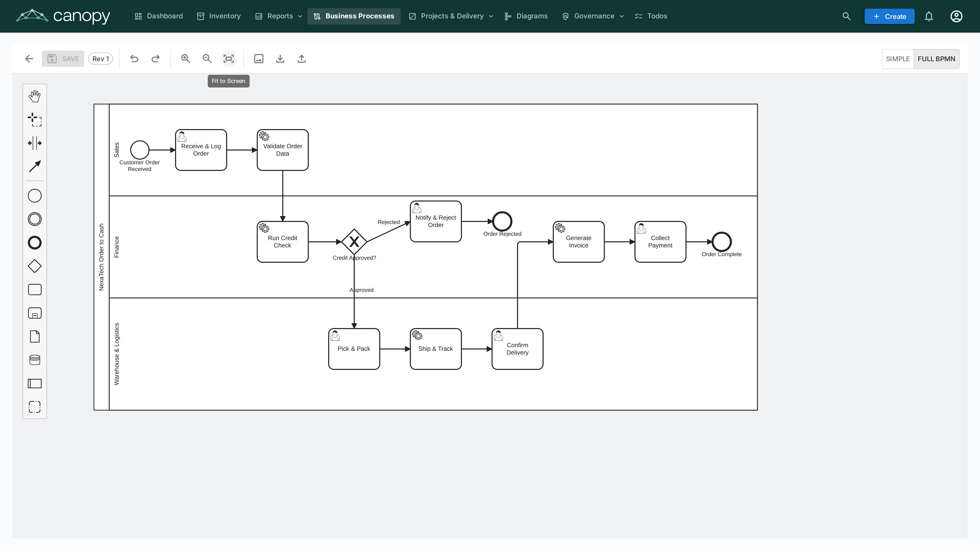Click the blue Create button
Screen dimensions: 980x551
coord(889,16)
